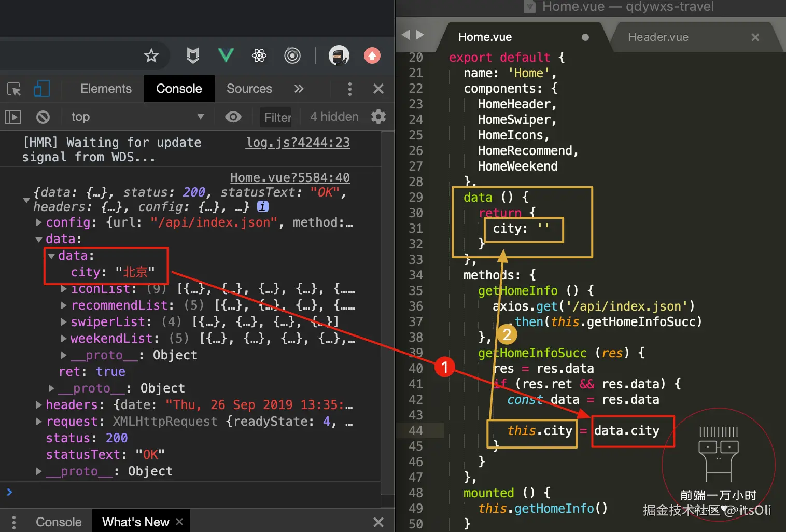This screenshot has height=532, width=786.
Task: Close the bottom drawer
Action: pos(378,522)
